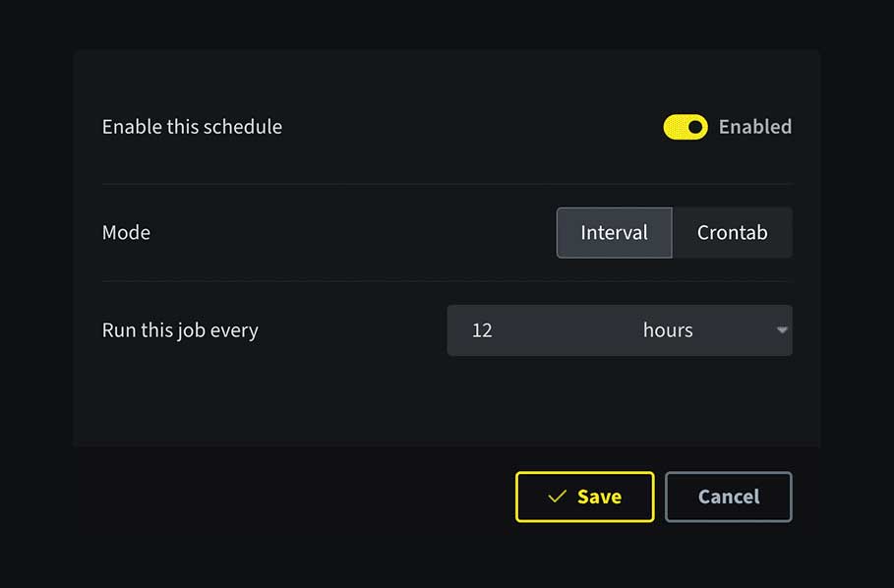
Task: Click the dark knob of the yellow switch
Action: point(695,127)
